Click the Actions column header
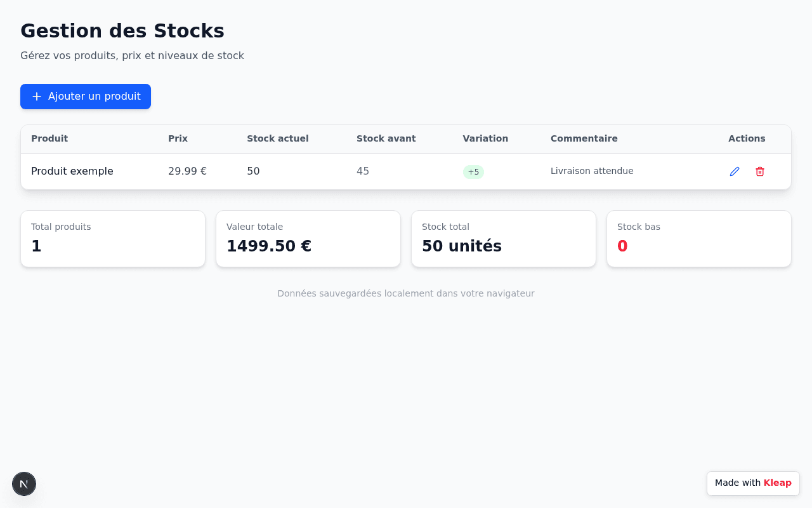This screenshot has width=812, height=508. point(747,138)
